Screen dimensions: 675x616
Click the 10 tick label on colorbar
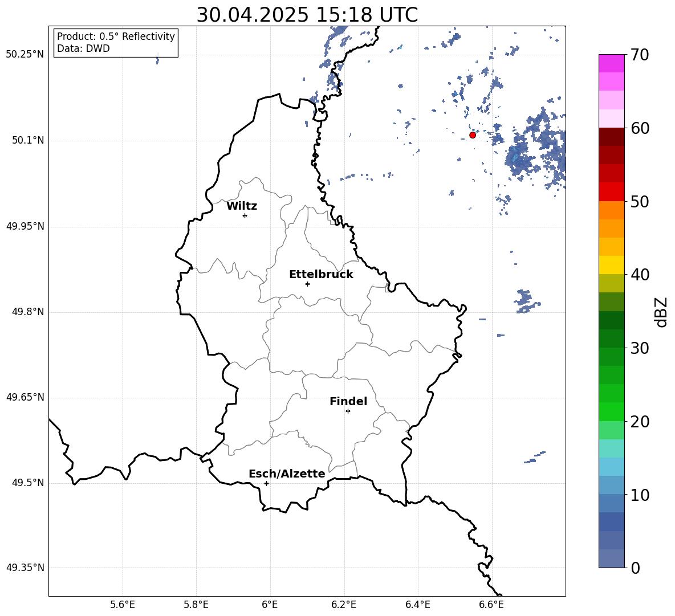pos(640,495)
